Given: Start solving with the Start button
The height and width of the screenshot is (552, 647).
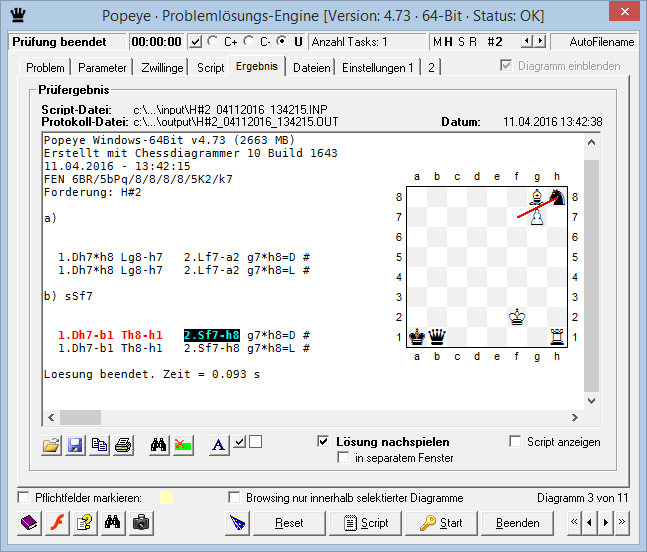Looking at the screenshot, I should pyautogui.click(x=442, y=523).
